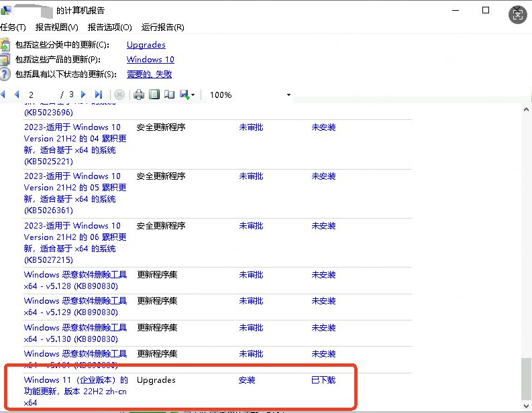Select 更新程序集 in the v5.129 row
Viewport: 532px width, 413px height.
coord(157,301)
